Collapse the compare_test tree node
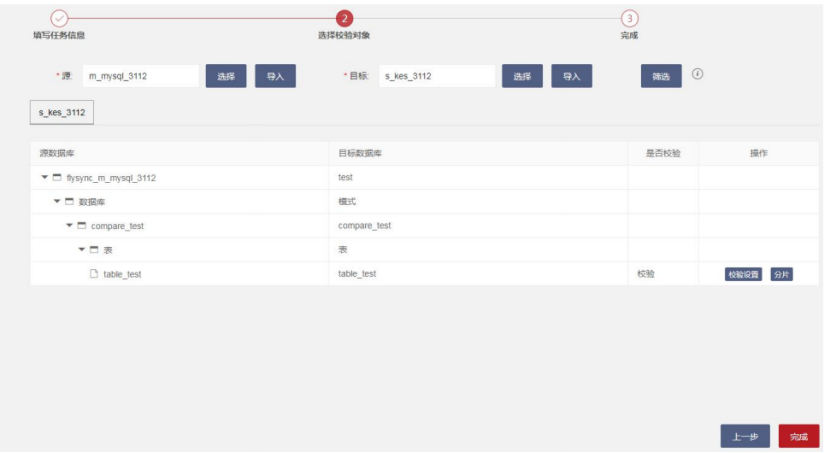 click(x=69, y=226)
